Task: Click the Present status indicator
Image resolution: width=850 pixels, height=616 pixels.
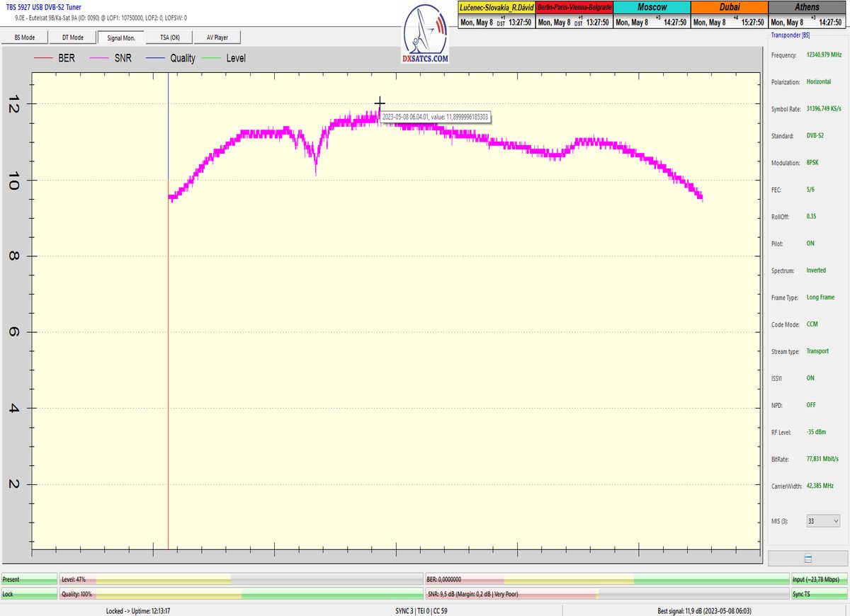Action: point(29,579)
